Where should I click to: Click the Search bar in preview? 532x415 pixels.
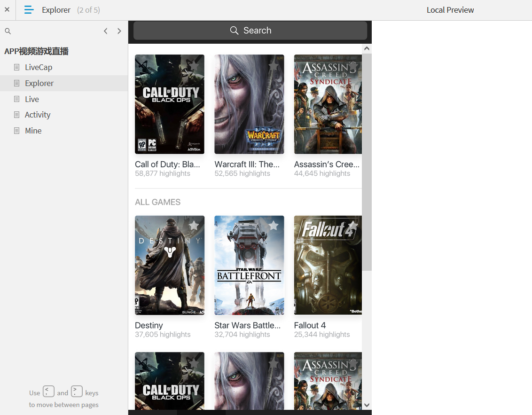(250, 31)
